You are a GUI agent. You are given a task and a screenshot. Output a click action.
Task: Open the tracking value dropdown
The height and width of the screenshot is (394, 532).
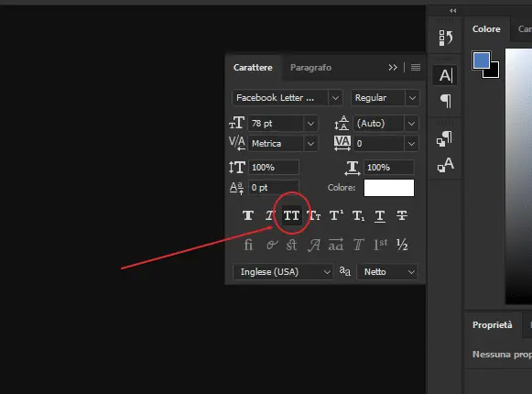coord(411,144)
